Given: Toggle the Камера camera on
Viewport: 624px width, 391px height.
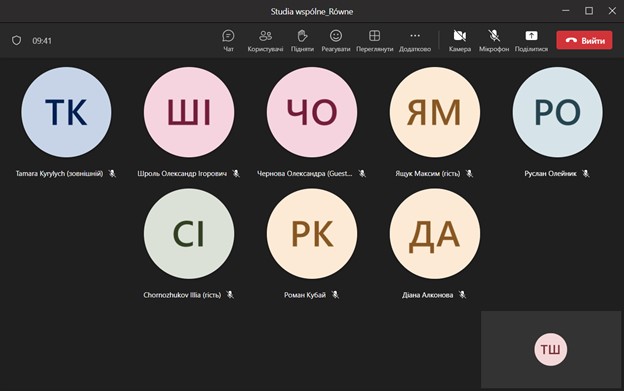Looking at the screenshot, I should click(460, 41).
